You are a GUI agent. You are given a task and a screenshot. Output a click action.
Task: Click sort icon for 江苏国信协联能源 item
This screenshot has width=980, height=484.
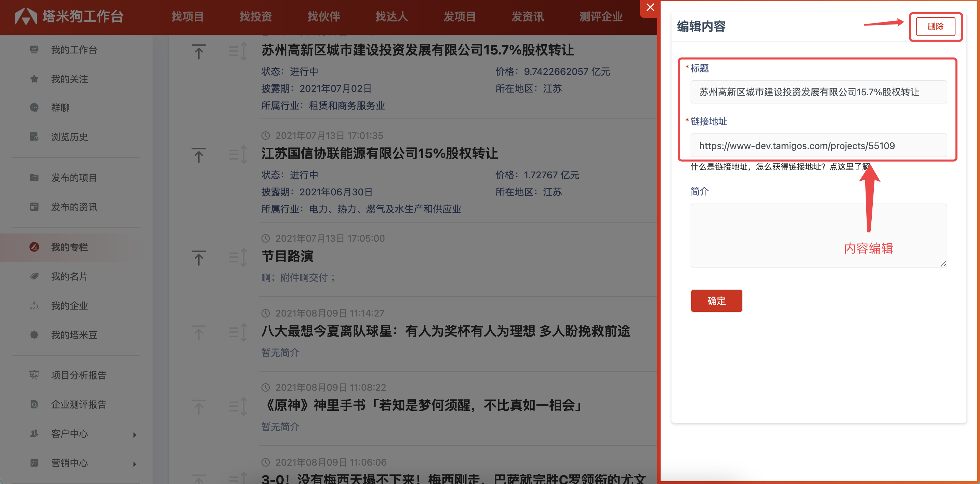(238, 155)
